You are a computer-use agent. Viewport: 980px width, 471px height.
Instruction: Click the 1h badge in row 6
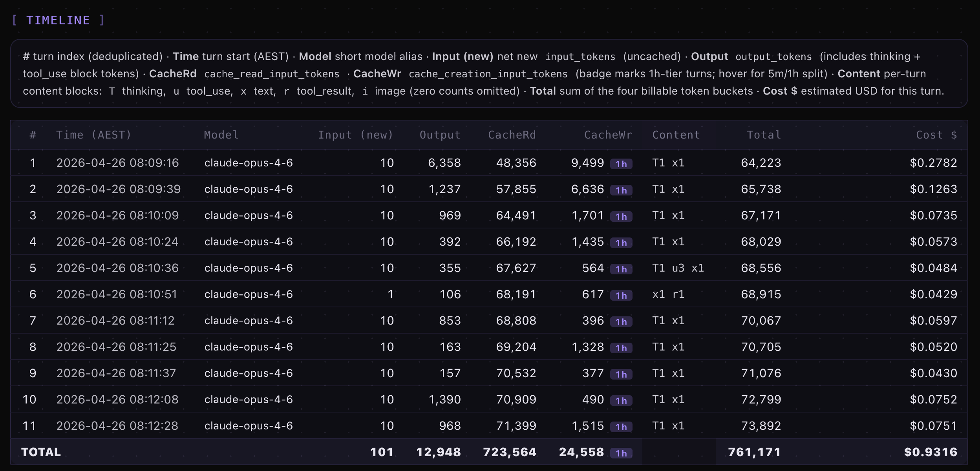621,296
